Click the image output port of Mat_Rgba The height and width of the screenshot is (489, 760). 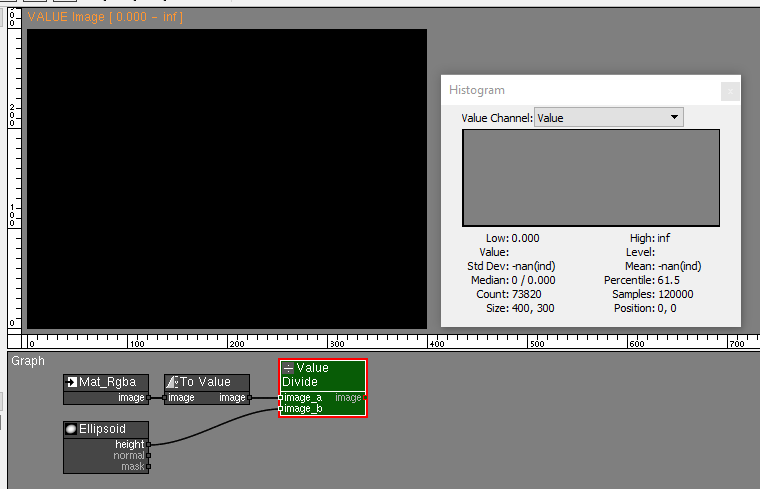pyautogui.click(x=149, y=397)
